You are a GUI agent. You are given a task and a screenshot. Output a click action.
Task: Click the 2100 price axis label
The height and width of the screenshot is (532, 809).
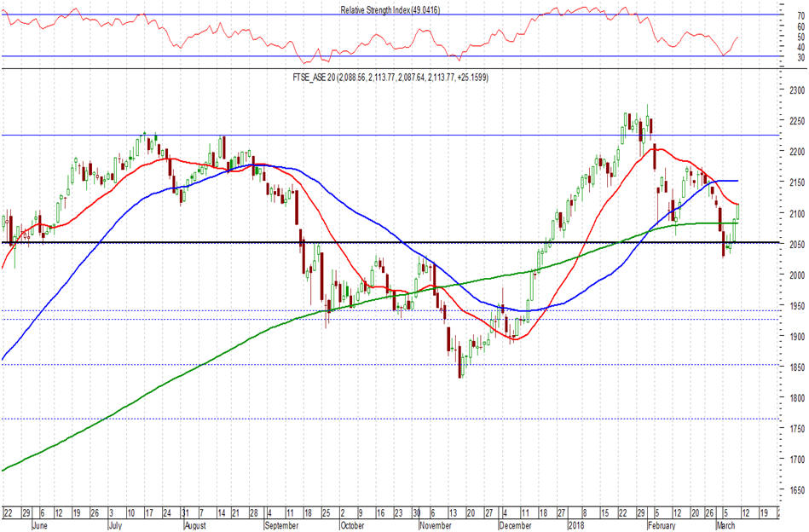[x=797, y=214]
